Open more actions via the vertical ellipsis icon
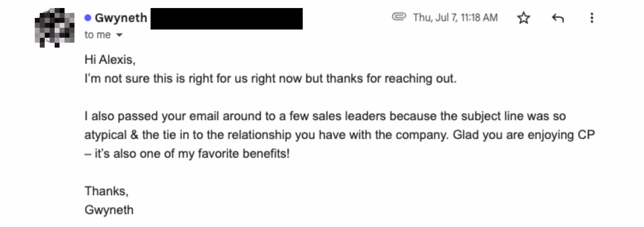The height and width of the screenshot is (227, 644). (592, 18)
